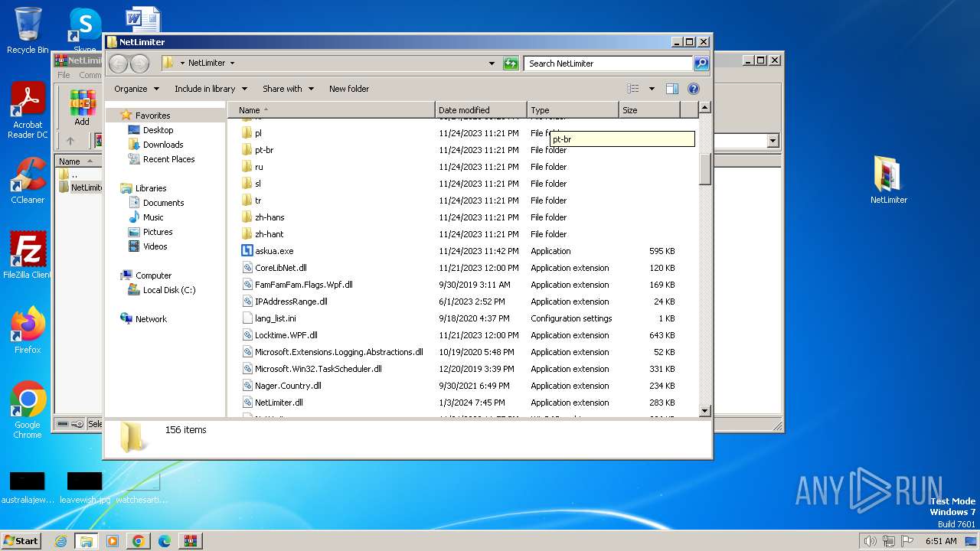Click Add button in WinRAR window
This screenshot has height=551, width=980.
pyautogui.click(x=82, y=107)
